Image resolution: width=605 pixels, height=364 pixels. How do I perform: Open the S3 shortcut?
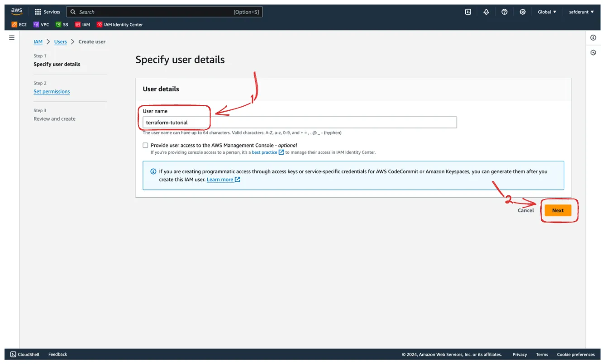pos(62,25)
